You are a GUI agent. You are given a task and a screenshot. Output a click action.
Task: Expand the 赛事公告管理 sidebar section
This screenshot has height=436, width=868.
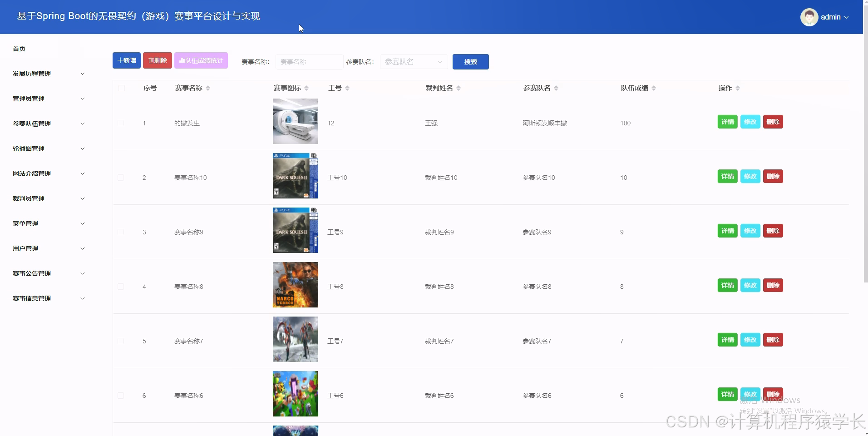[x=32, y=273]
